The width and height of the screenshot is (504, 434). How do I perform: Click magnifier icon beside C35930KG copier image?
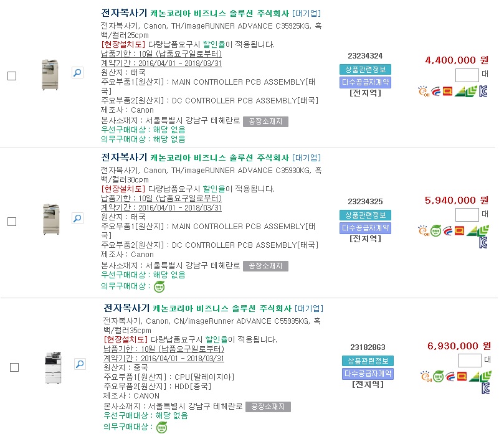pyautogui.click(x=77, y=218)
